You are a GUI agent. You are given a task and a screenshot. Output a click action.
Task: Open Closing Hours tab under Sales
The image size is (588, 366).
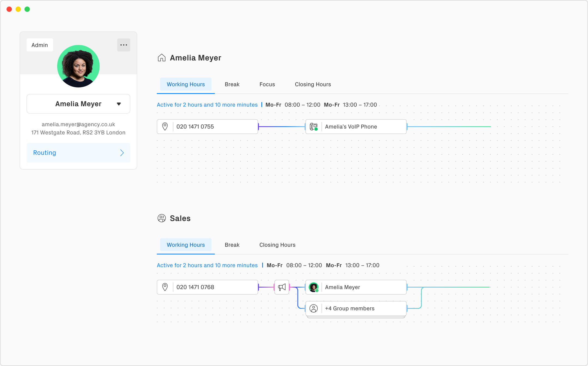[277, 245]
